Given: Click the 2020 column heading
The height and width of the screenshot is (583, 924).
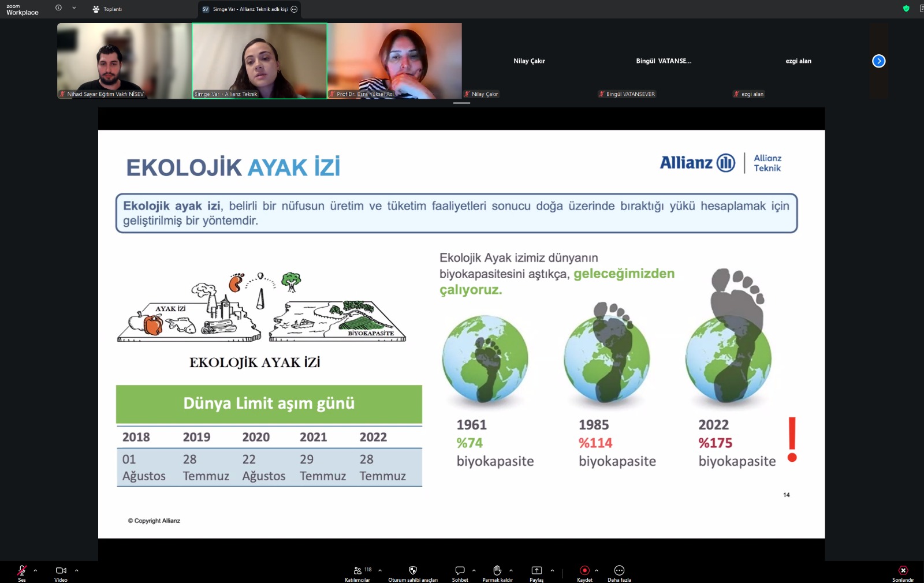Looking at the screenshot, I should [x=256, y=437].
